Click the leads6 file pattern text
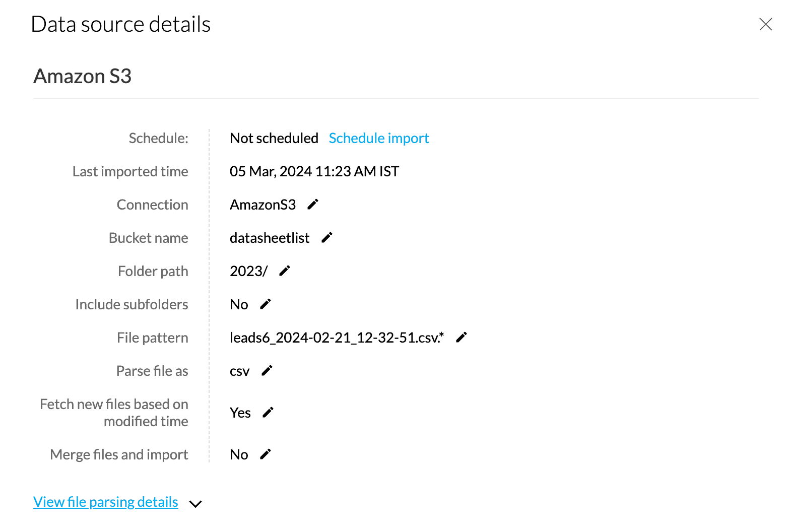788x532 pixels. tap(337, 338)
